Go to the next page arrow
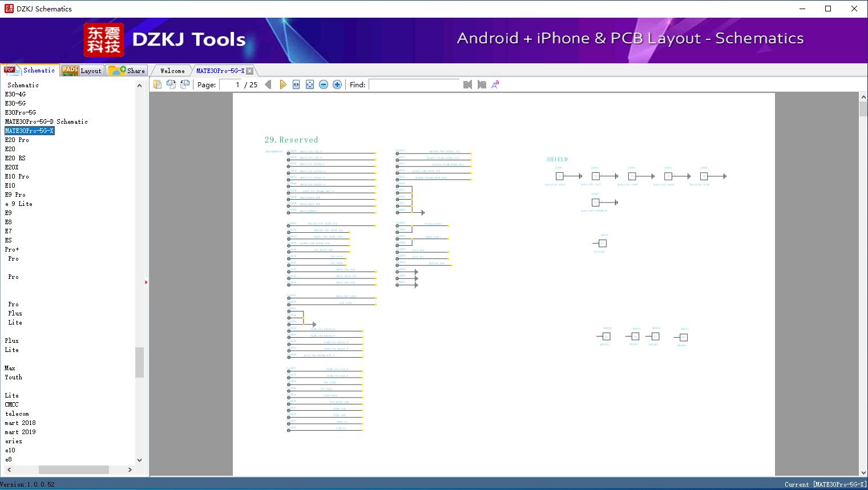Viewport: 868px width, 490px height. pyautogui.click(x=282, y=84)
